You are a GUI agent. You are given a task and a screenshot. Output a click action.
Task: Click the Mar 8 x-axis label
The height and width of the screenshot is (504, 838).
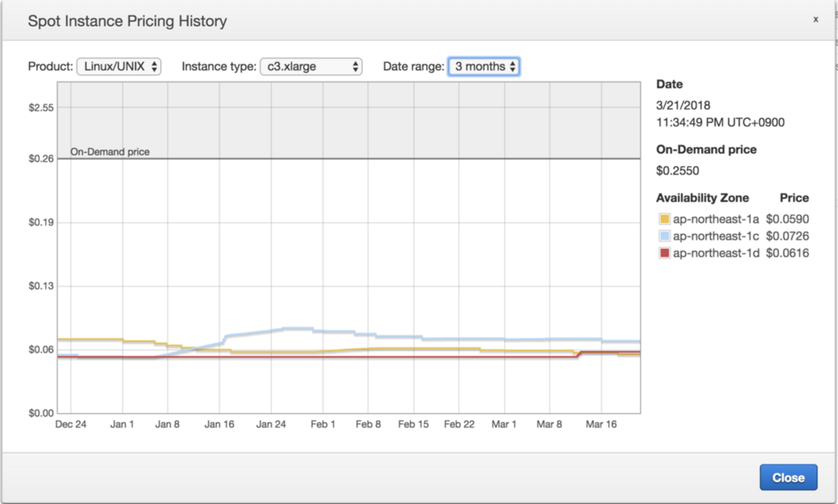click(x=549, y=424)
